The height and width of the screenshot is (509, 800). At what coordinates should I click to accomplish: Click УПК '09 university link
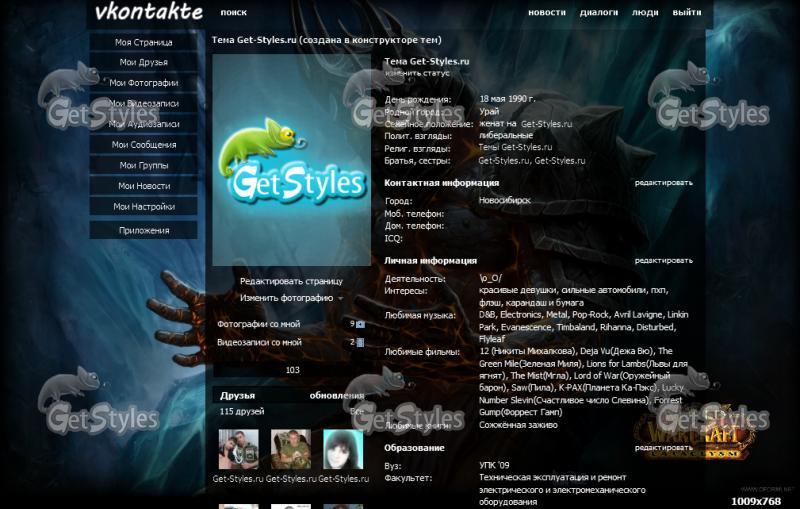[494, 465]
